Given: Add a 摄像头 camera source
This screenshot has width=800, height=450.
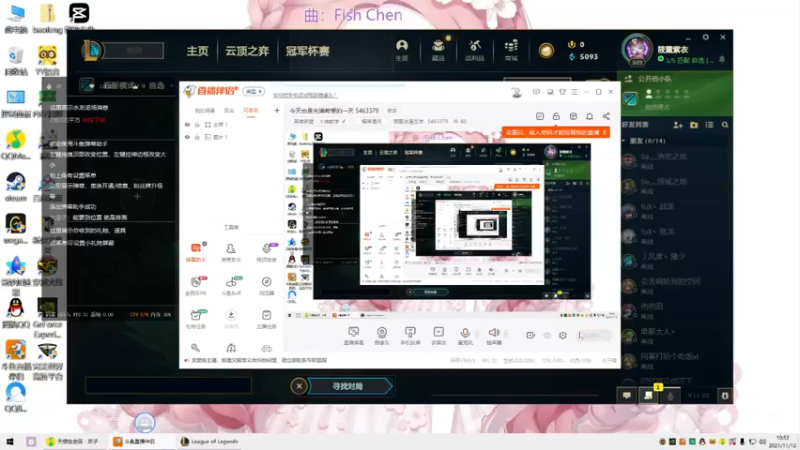Looking at the screenshot, I should 382,335.
